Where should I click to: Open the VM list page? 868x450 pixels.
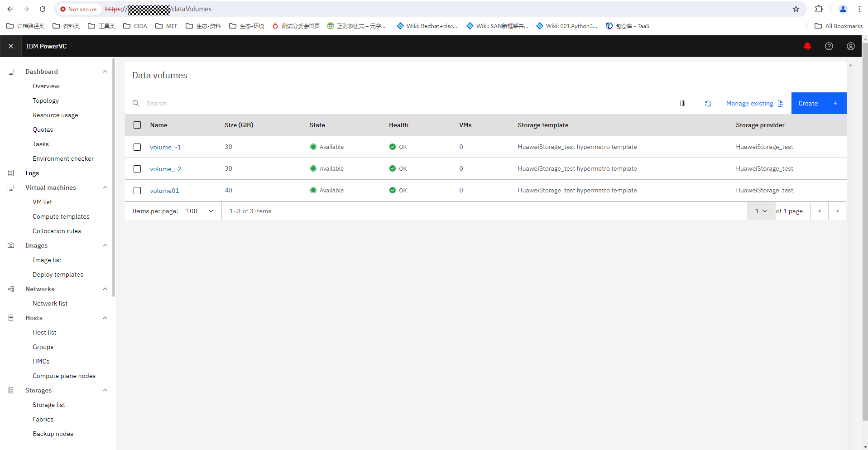[x=42, y=202]
